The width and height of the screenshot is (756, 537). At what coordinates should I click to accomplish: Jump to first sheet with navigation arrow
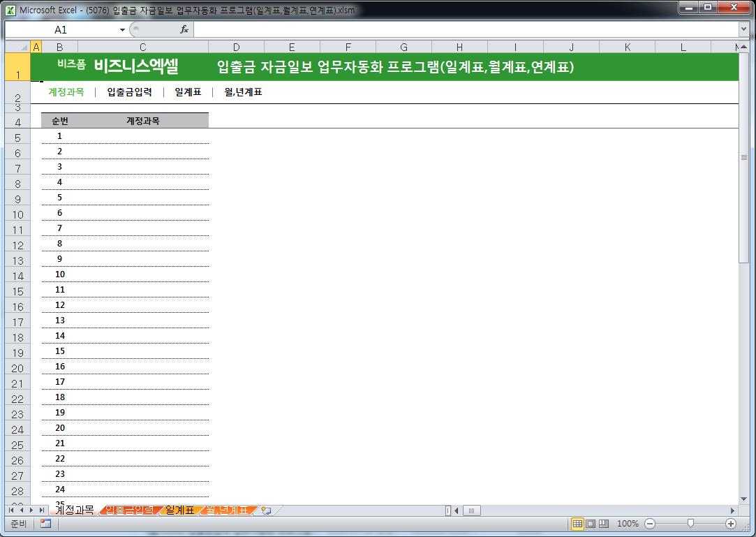coord(11,510)
